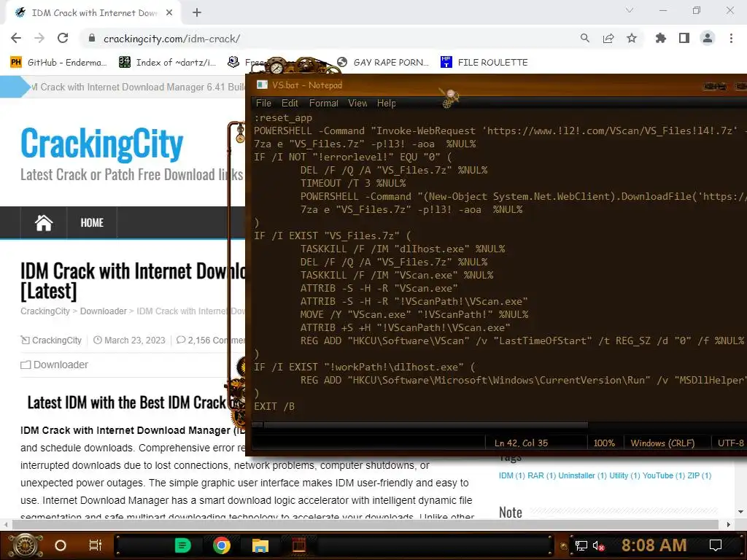Open the notification center icon

pos(716,545)
